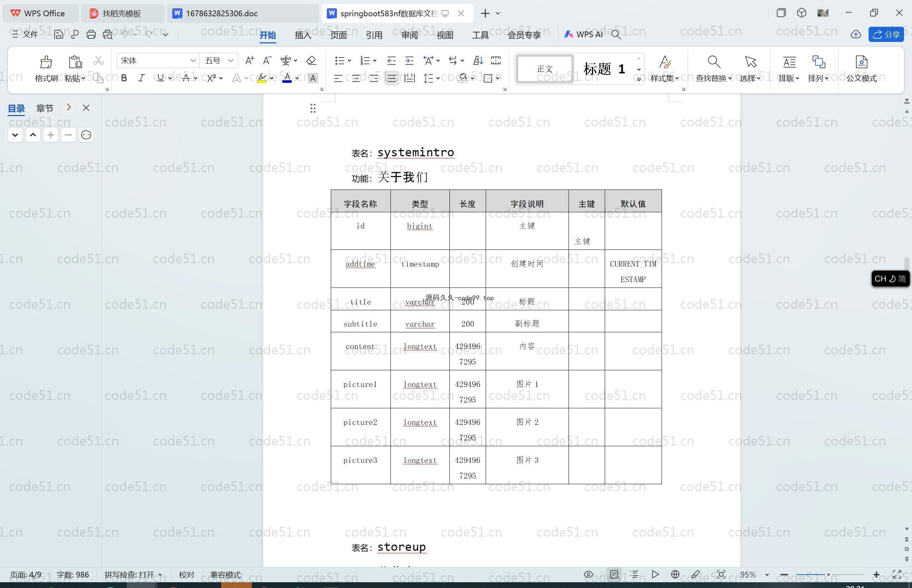Decrease font size with A- icon
The height and width of the screenshot is (588, 912).
point(267,60)
